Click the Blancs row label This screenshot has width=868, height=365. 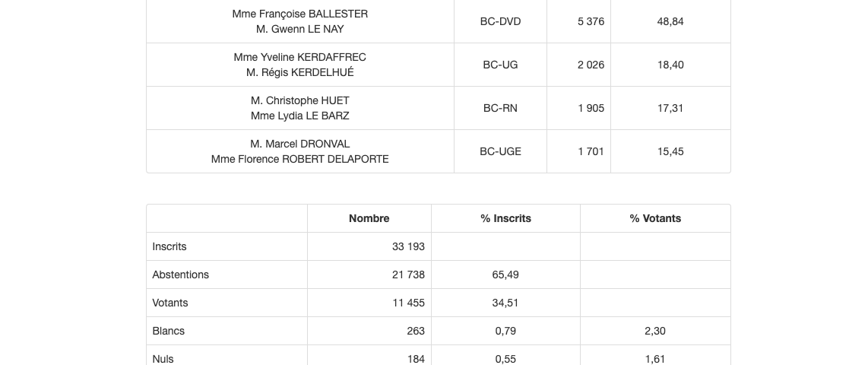coord(169,331)
